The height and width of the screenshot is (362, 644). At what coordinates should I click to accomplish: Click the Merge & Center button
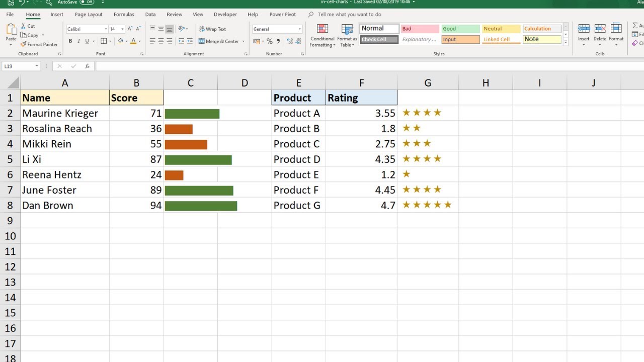219,41
